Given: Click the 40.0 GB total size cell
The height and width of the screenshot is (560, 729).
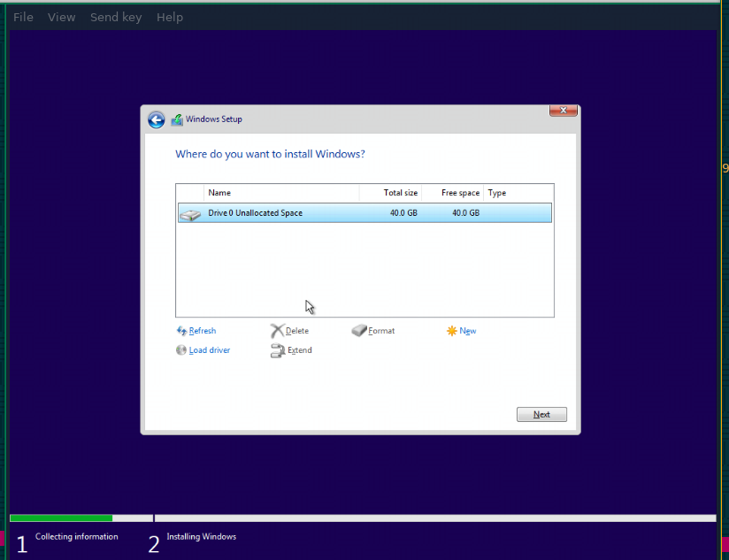Looking at the screenshot, I should [x=403, y=213].
